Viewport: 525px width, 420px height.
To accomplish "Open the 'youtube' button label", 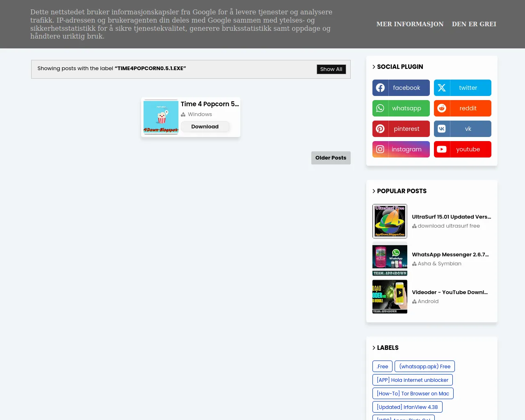I will 468,149.
